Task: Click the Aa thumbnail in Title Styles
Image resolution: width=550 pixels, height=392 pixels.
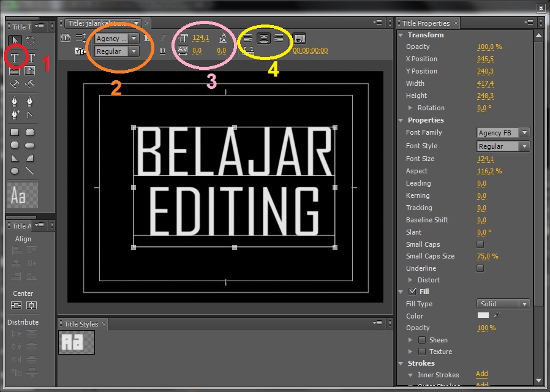Action: 77,342
